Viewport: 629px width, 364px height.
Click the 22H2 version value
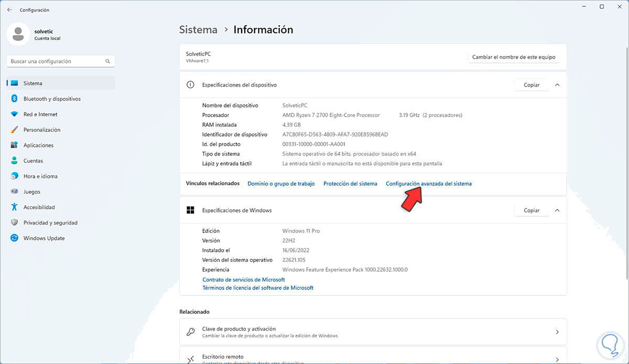289,241
